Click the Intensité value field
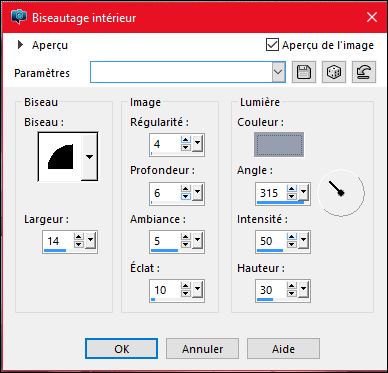Viewport: 388px width, 373px height. coord(271,241)
